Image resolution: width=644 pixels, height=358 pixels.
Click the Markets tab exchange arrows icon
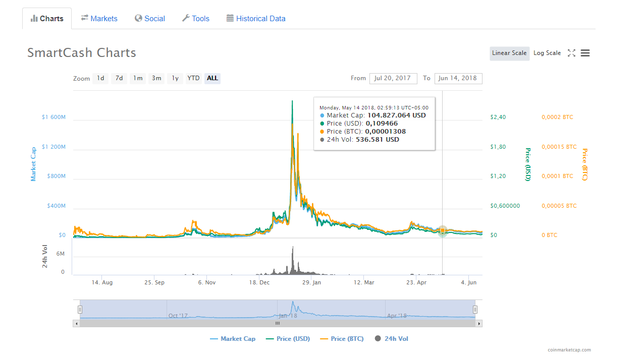(x=85, y=18)
